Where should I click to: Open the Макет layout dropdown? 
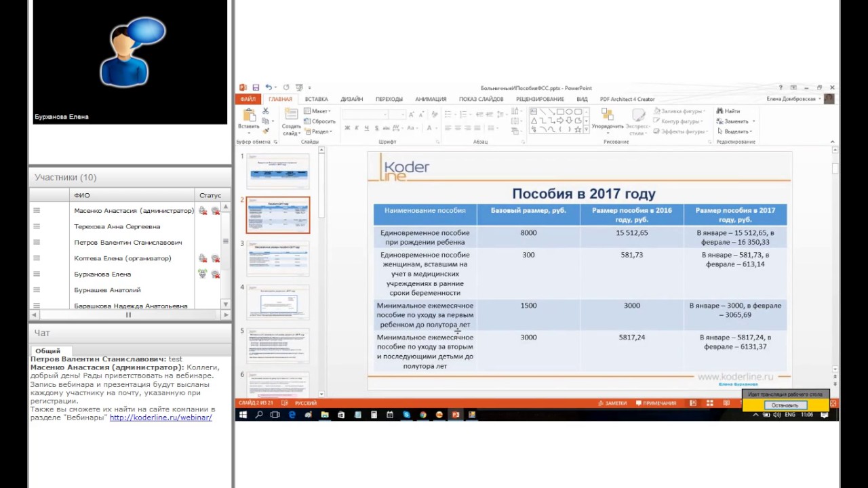317,111
